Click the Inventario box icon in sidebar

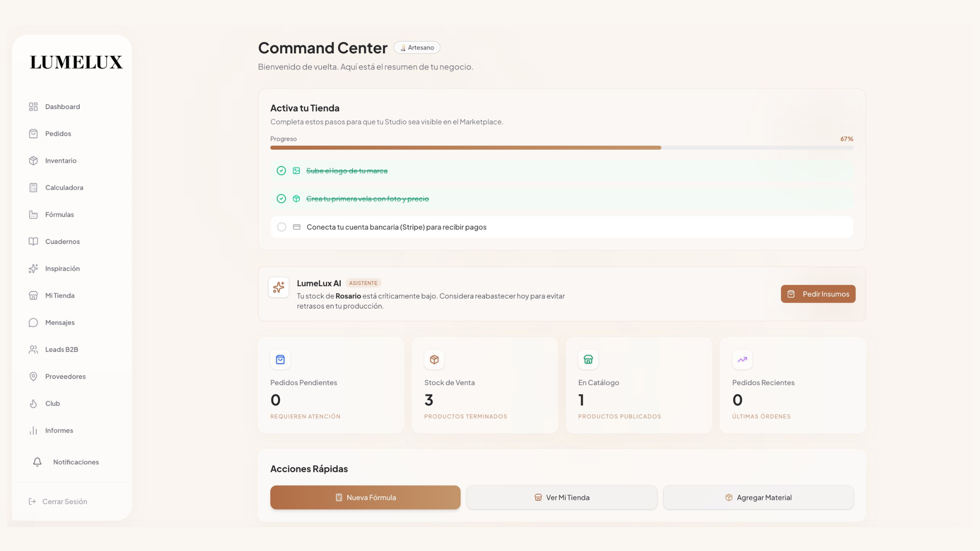pyautogui.click(x=33, y=160)
